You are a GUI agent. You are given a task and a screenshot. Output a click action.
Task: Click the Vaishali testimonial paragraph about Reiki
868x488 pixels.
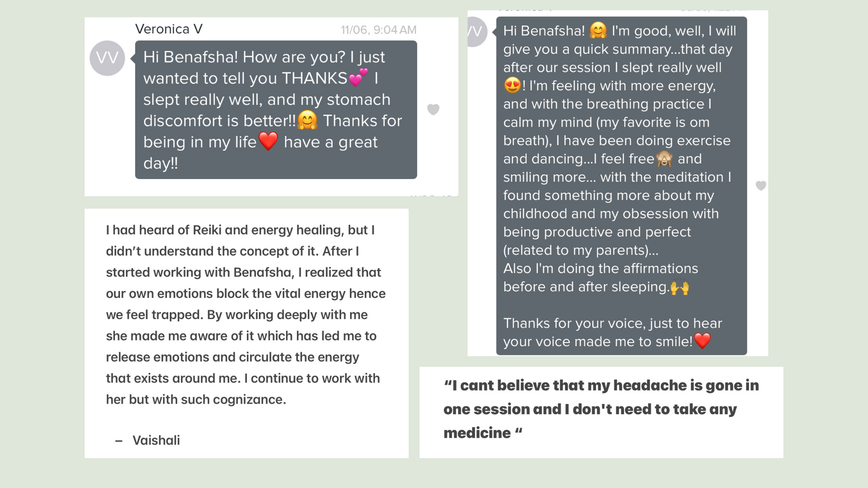[x=246, y=314]
